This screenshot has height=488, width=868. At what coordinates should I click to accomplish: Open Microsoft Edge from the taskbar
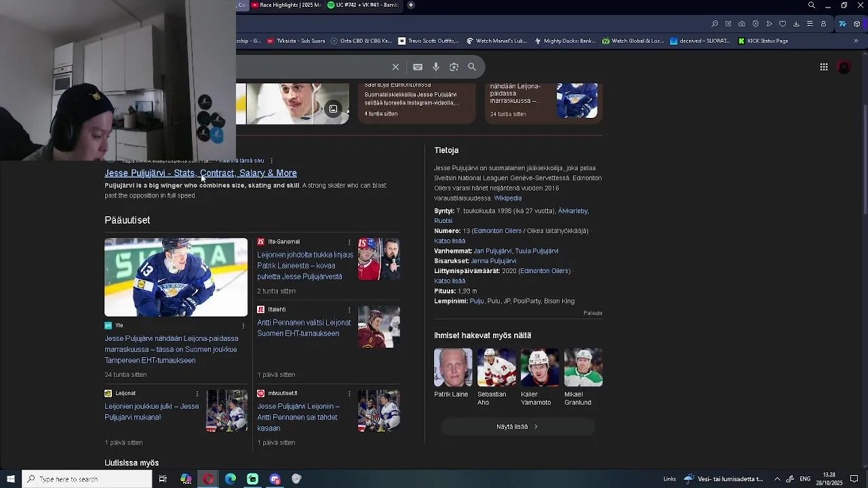click(x=231, y=479)
